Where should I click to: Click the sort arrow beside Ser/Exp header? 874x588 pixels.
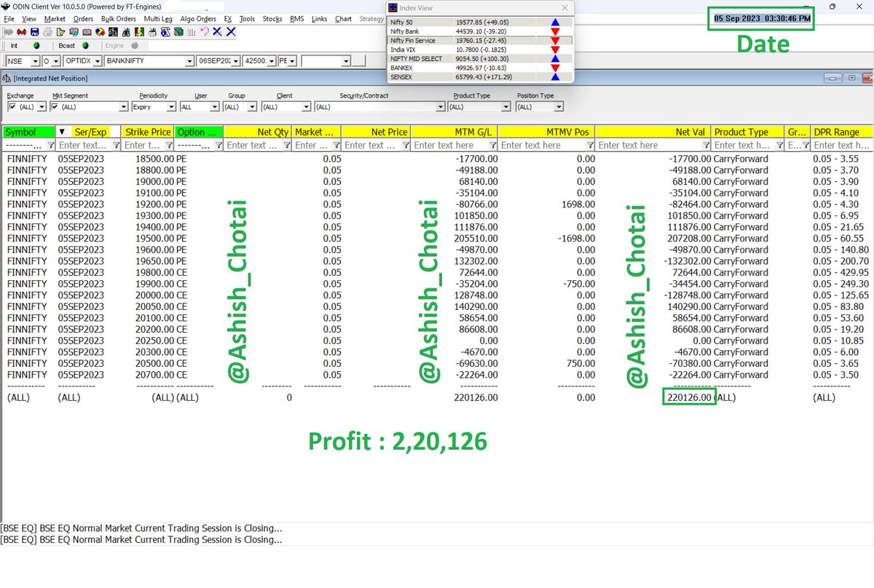62,132
